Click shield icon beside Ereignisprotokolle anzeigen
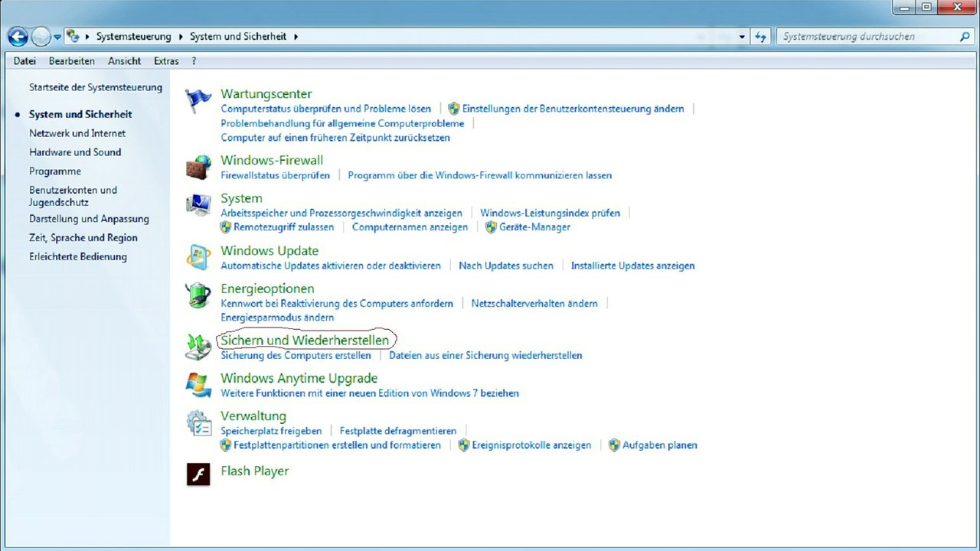 pos(463,445)
